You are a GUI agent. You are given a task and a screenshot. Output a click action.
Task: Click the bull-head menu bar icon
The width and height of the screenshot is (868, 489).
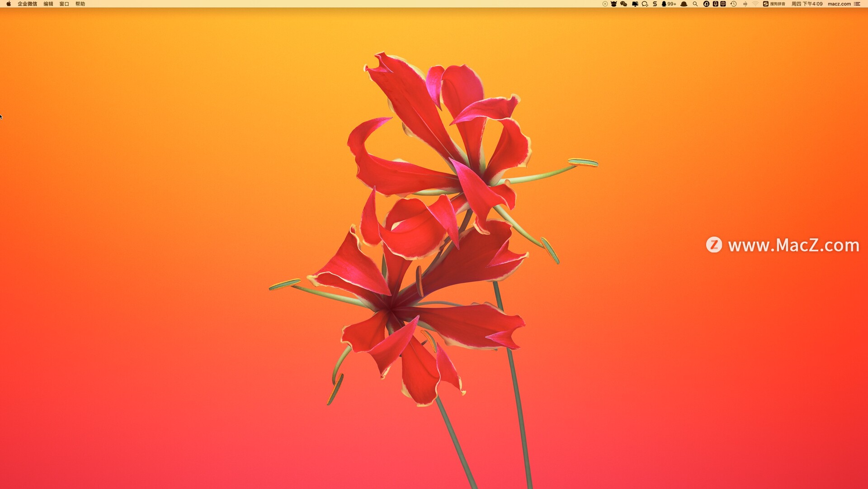tap(614, 4)
